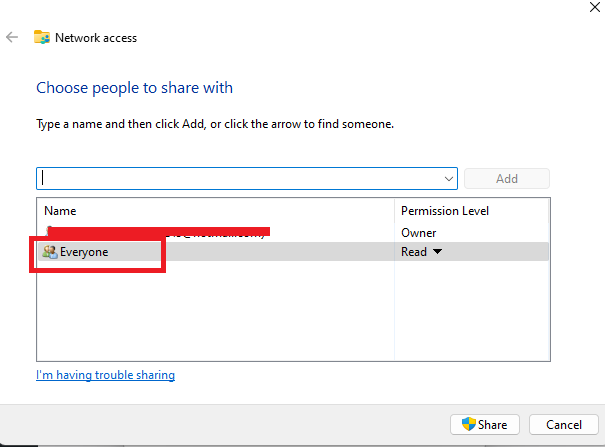This screenshot has height=447, width=605.
Task: Click the Name column header
Action: tap(60, 211)
